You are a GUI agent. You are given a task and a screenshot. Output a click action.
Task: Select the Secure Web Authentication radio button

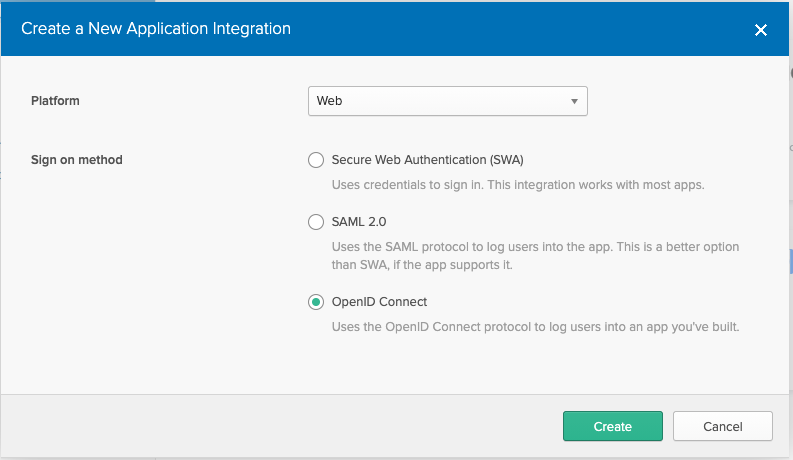point(316,160)
